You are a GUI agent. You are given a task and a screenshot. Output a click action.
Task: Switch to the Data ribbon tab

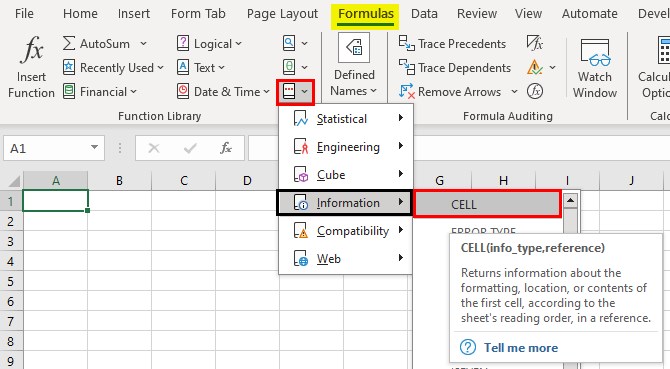[424, 14]
